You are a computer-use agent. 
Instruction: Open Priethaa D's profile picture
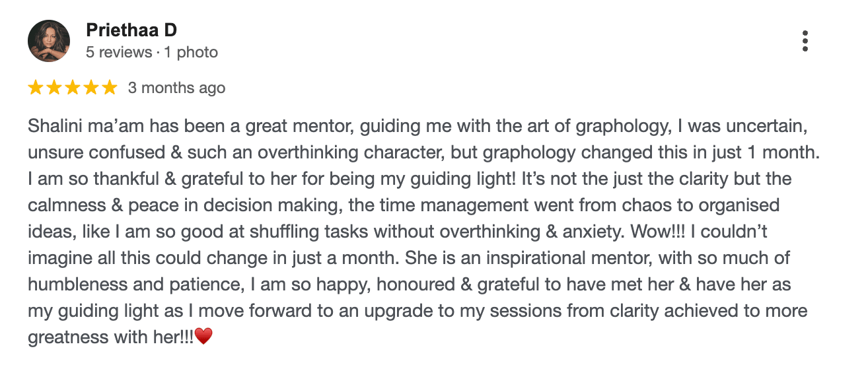pyautogui.click(x=49, y=41)
